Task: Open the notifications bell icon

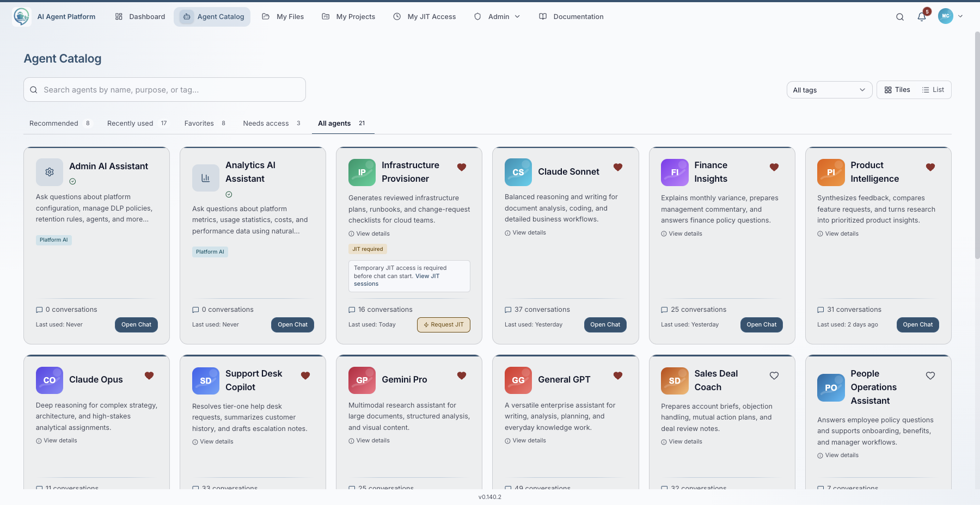Action: [922, 17]
